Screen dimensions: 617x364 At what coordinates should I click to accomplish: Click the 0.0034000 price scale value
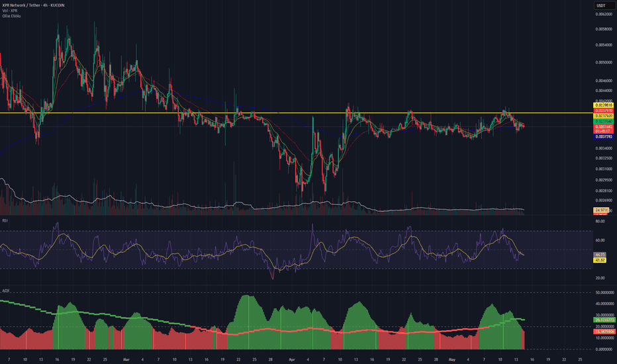tap(604, 148)
